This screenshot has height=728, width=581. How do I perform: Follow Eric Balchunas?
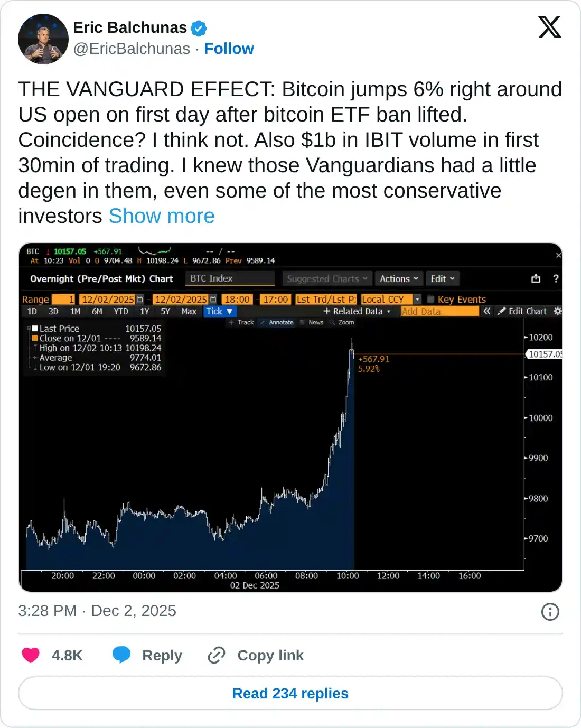(x=229, y=49)
